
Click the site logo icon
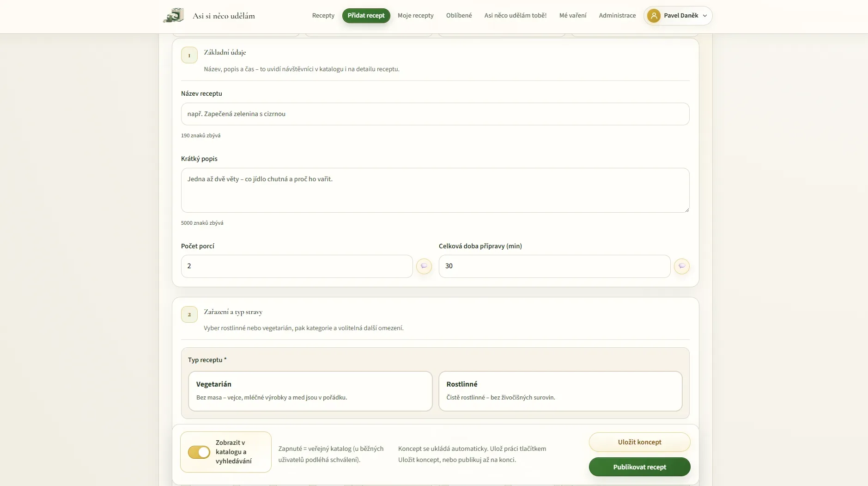(174, 15)
